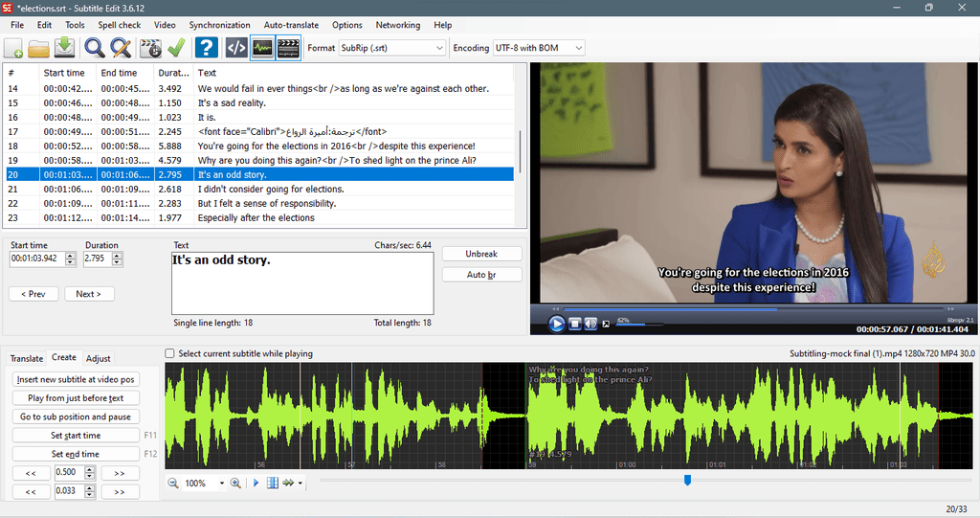Run spell check green checkmark icon
The width and height of the screenshot is (980, 518).
coord(176,48)
